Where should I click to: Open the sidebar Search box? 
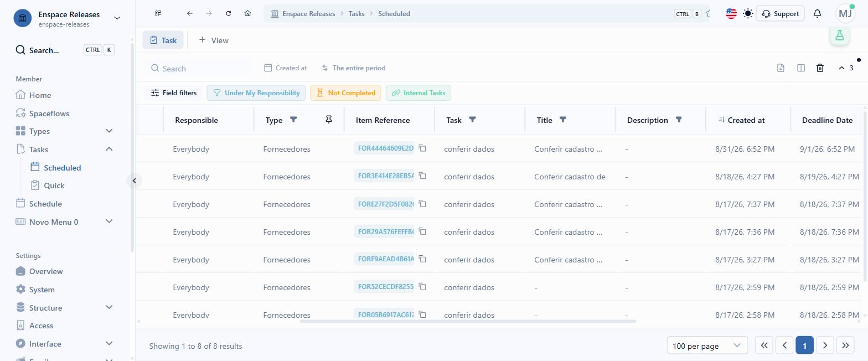tap(64, 50)
